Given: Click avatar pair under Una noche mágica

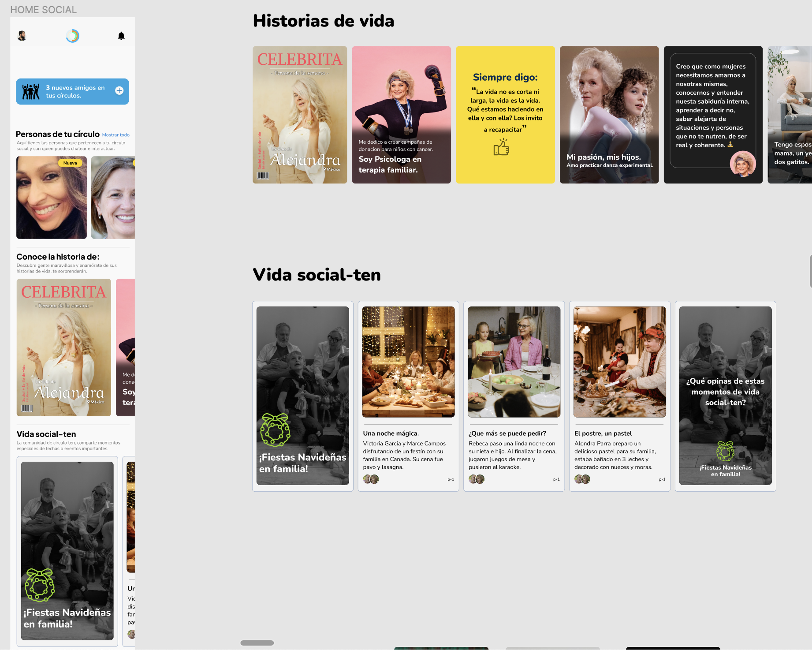Looking at the screenshot, I should pyautogui.click(x=371, y=479).
